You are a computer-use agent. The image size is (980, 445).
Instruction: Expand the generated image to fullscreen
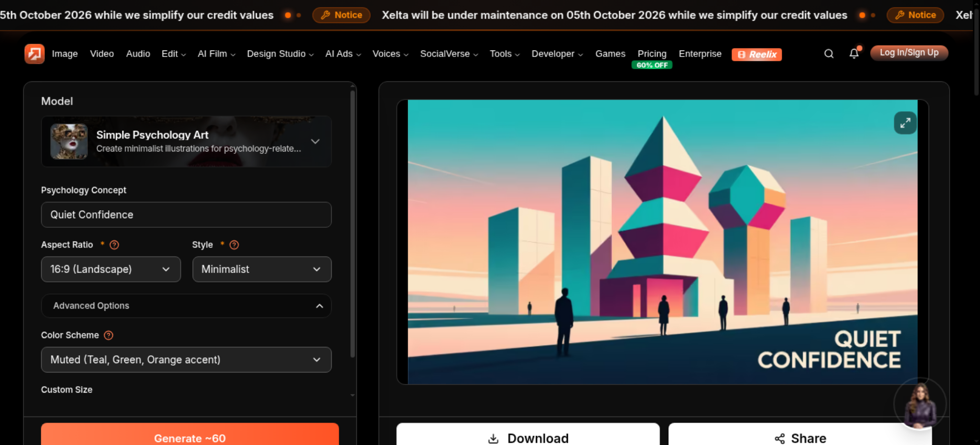click(905, 123)
